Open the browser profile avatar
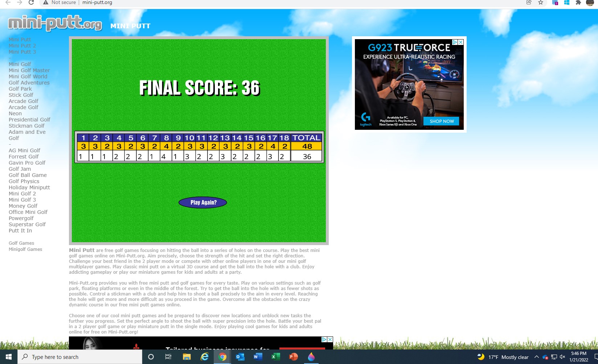 [x=590, y=3]
